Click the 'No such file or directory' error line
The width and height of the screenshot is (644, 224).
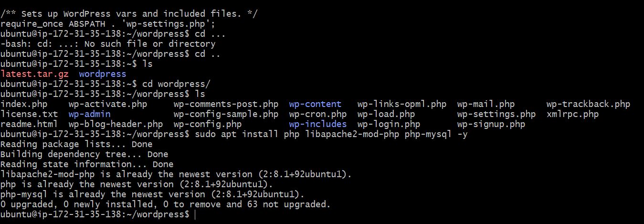(108, 44)
